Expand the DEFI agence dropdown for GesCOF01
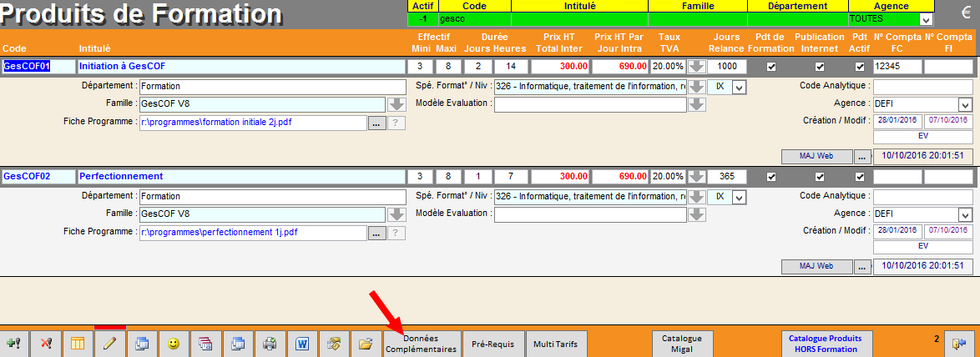 (965, 104)
